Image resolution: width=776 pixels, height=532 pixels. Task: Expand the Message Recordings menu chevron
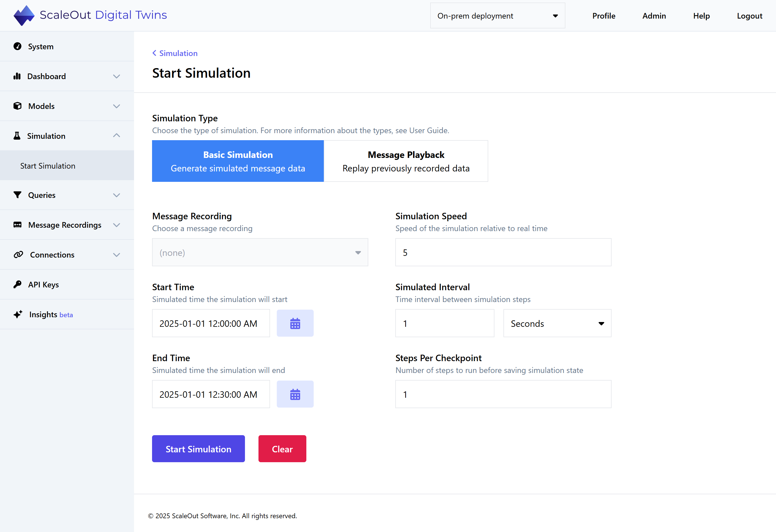coord(117,225)
